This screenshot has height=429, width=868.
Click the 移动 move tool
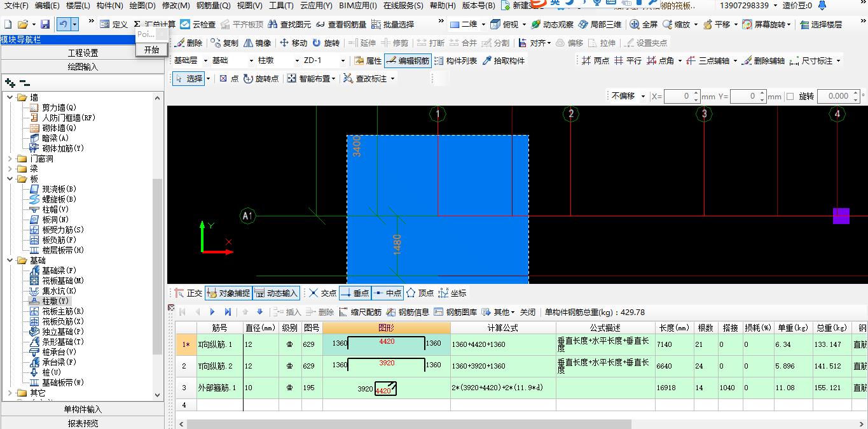tap(293, 43)
